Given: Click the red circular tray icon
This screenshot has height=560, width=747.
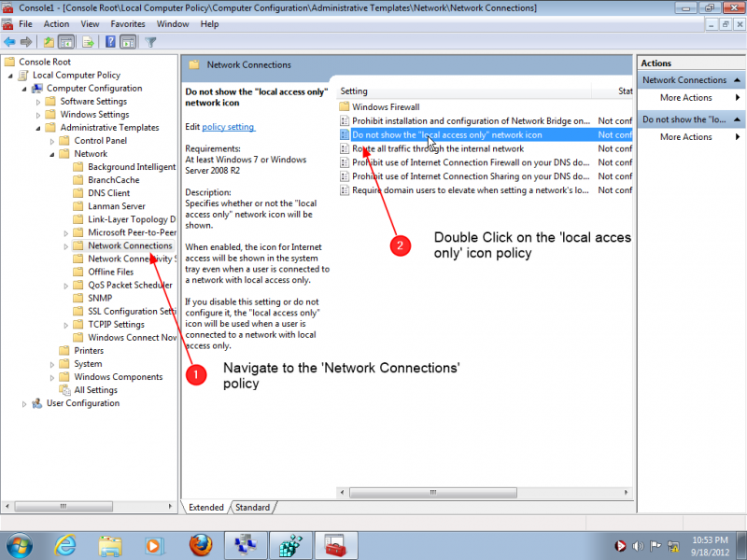Looking at the screenshot, I should click(620, 546).
